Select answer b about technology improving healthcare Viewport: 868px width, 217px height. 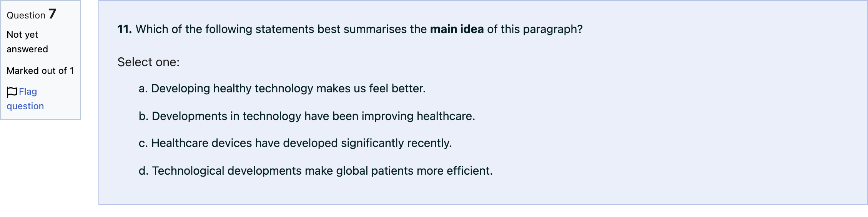pos(307,116)
